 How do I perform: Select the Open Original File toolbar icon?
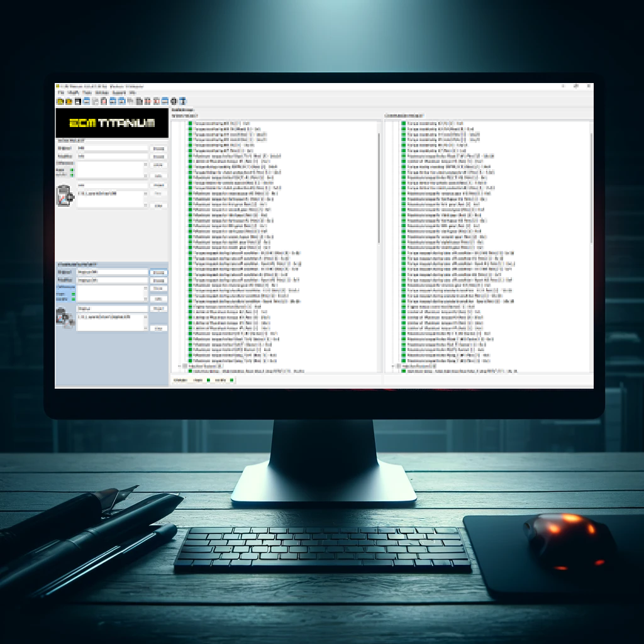pos(60,101)
